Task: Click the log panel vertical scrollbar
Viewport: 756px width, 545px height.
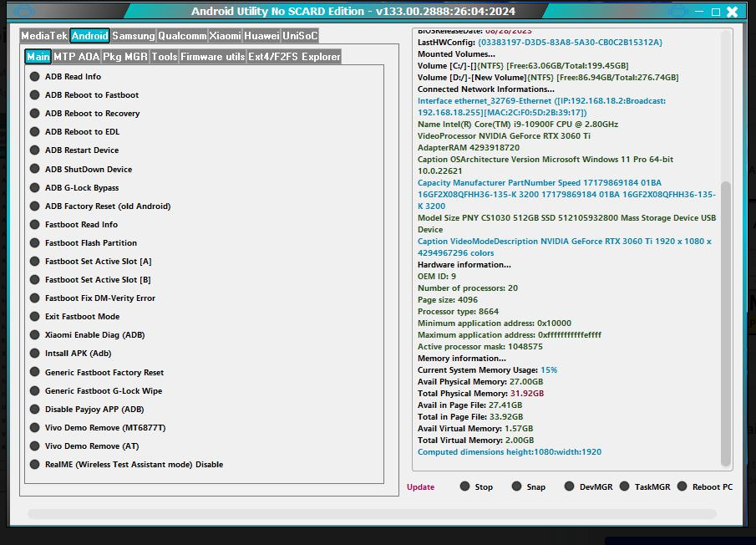Action: [725, 318]
